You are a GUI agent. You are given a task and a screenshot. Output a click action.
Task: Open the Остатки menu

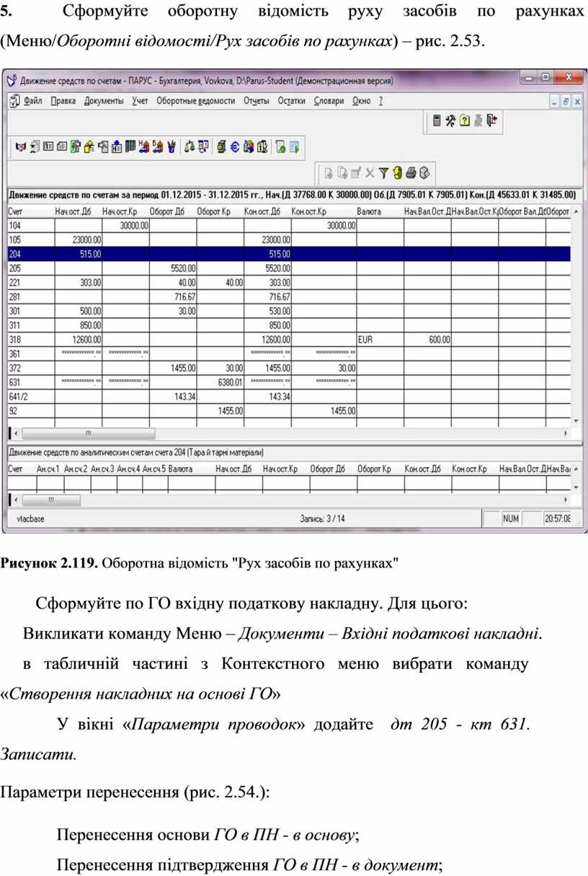click(292, 101)
